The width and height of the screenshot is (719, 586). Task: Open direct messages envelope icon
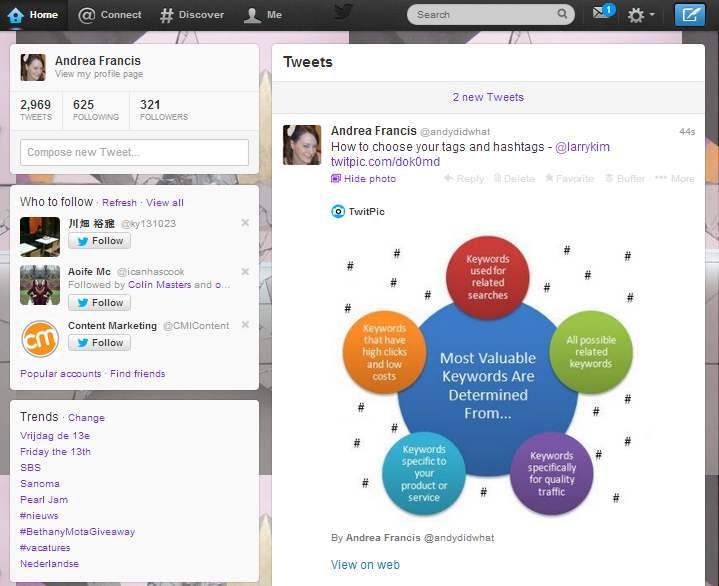point(603,12)
